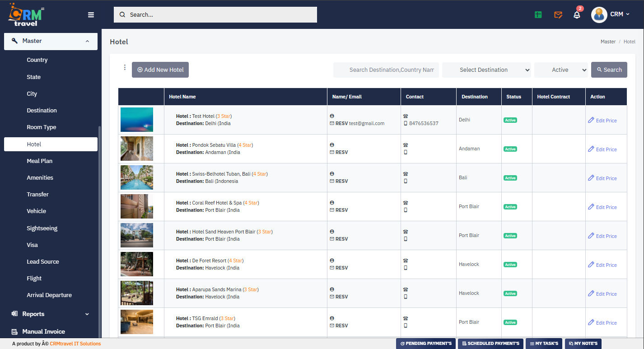Screen dimensions: 644x349
Task: Click the hamburger menu icon beside the logo
Action: (x=91, y=14)
